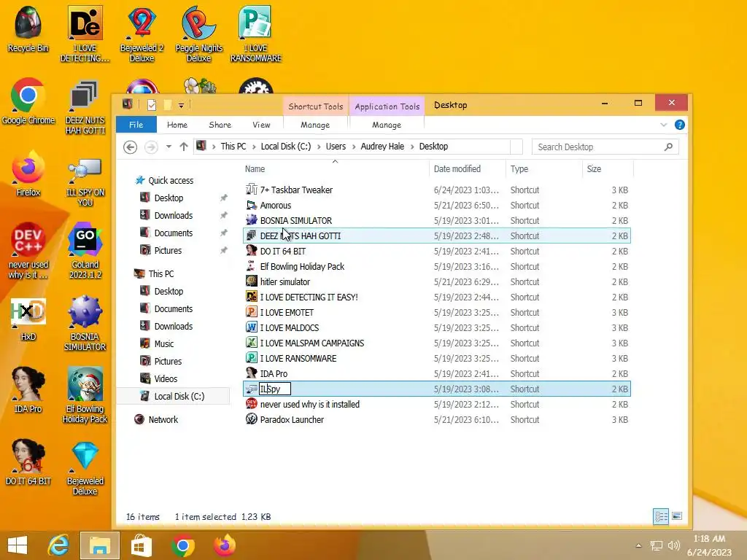Select hitler simulator file row
The width and height of the screenshot is (747, 560).
[436, 282]
